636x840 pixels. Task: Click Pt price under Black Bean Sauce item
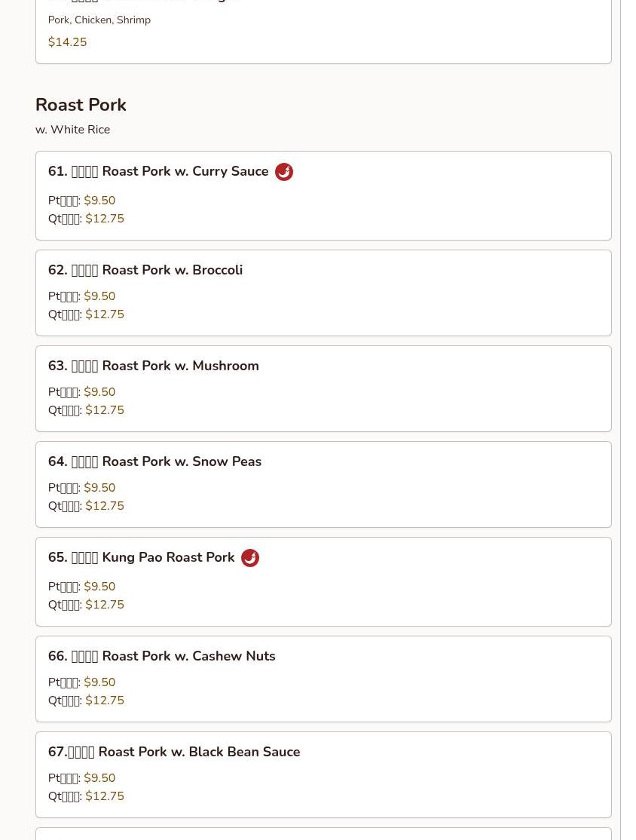[99, 778]
